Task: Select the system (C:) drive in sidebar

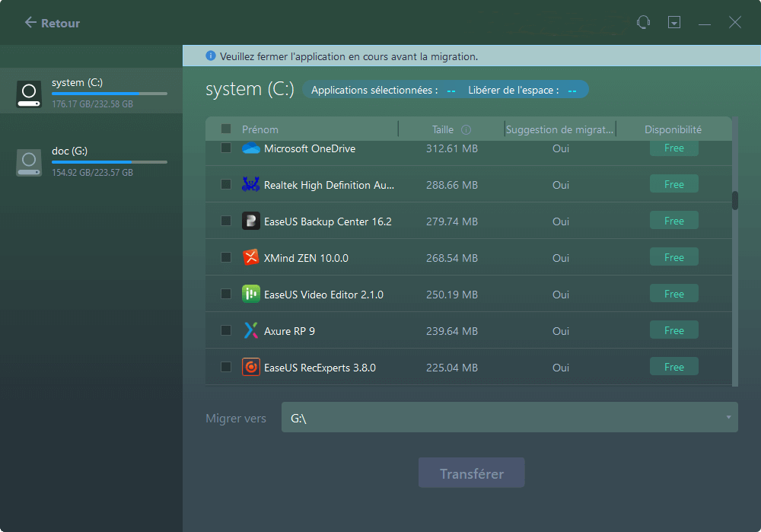Action: (91, 91)
